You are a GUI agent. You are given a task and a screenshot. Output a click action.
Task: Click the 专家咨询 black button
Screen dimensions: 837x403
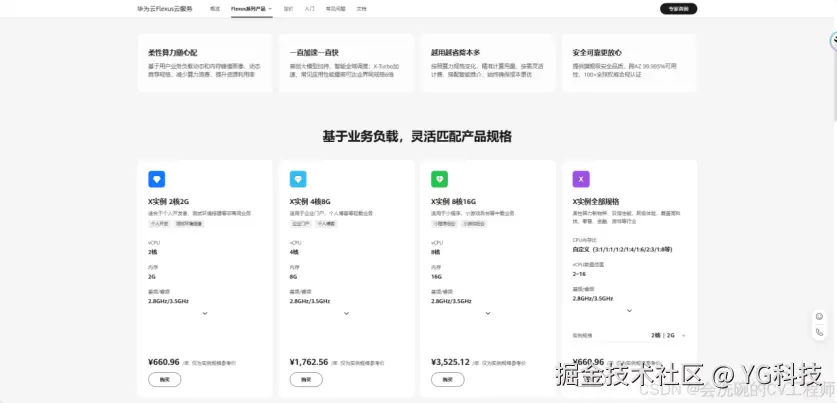[678, 9]
